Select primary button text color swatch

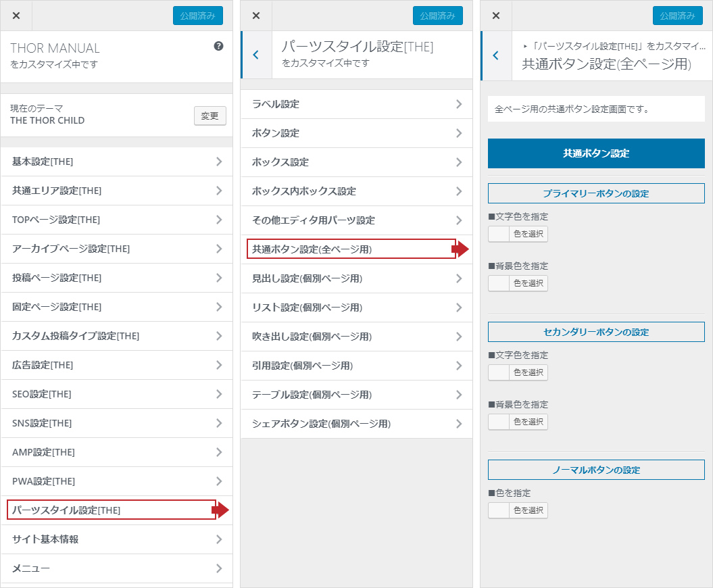coord(518,235)
